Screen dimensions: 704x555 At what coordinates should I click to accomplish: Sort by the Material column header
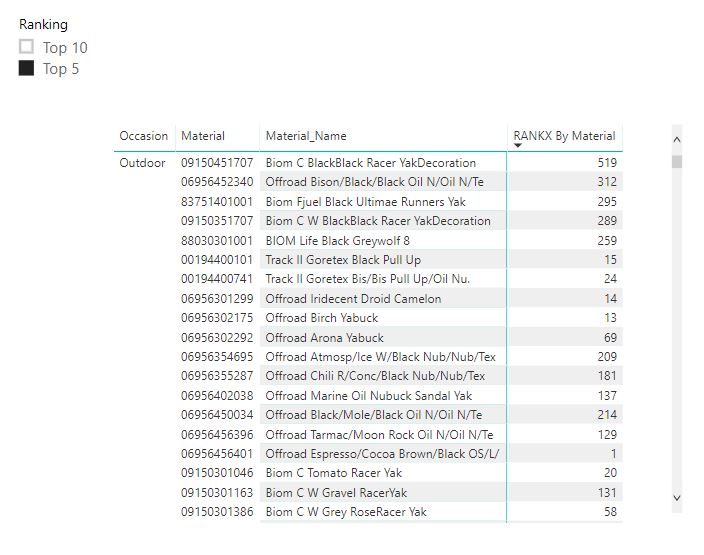(x=203, y=136)
